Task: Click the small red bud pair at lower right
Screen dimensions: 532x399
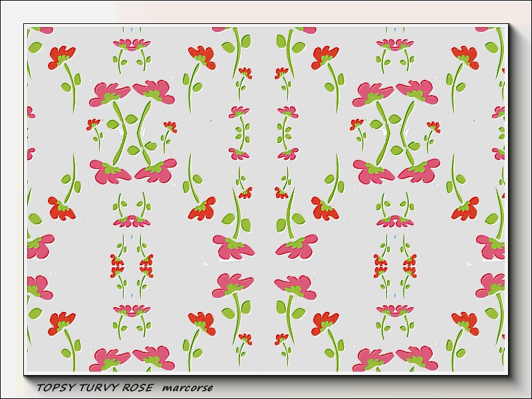Action: coord(395,265)
